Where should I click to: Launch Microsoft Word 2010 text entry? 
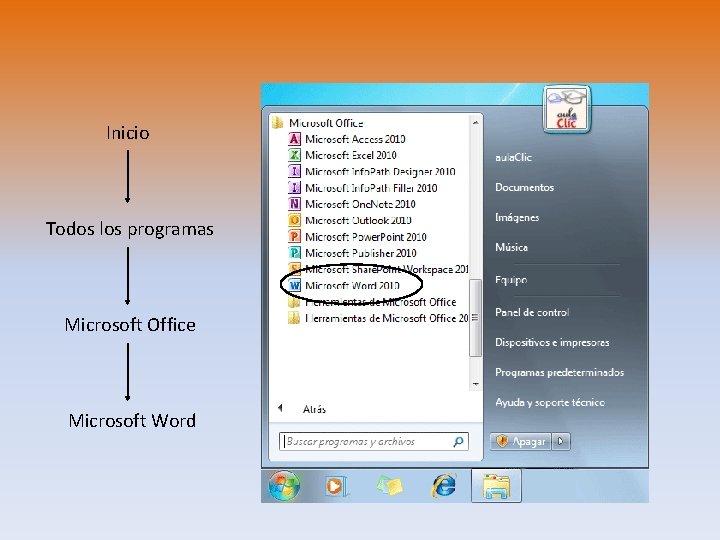point(352,286)
